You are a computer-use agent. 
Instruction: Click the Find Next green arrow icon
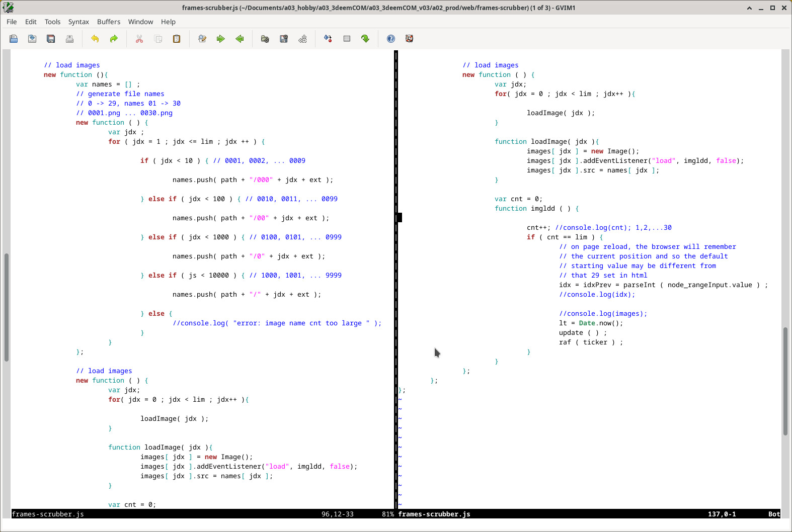point(220,39)
